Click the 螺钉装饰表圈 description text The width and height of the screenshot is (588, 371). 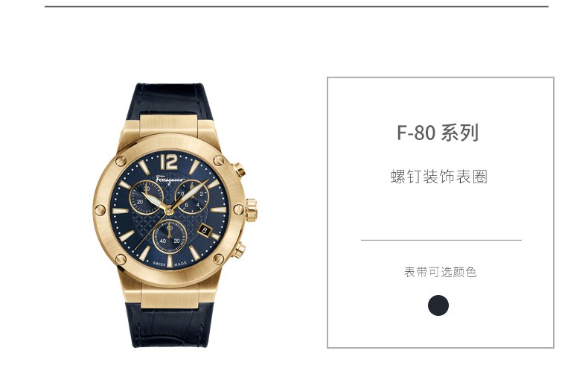pyautogui.click(x=438, y=177)
